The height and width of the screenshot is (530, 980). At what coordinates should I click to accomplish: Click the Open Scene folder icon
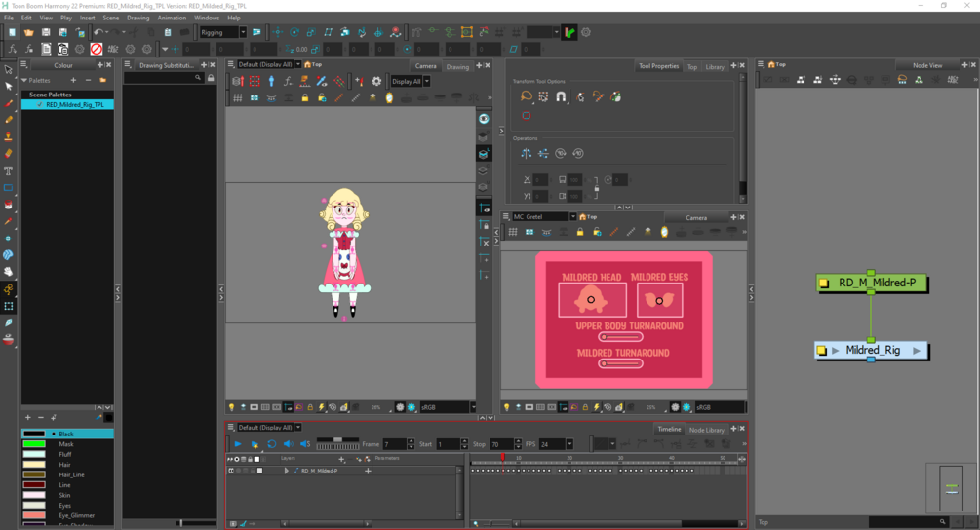click(x=28, y=32)
